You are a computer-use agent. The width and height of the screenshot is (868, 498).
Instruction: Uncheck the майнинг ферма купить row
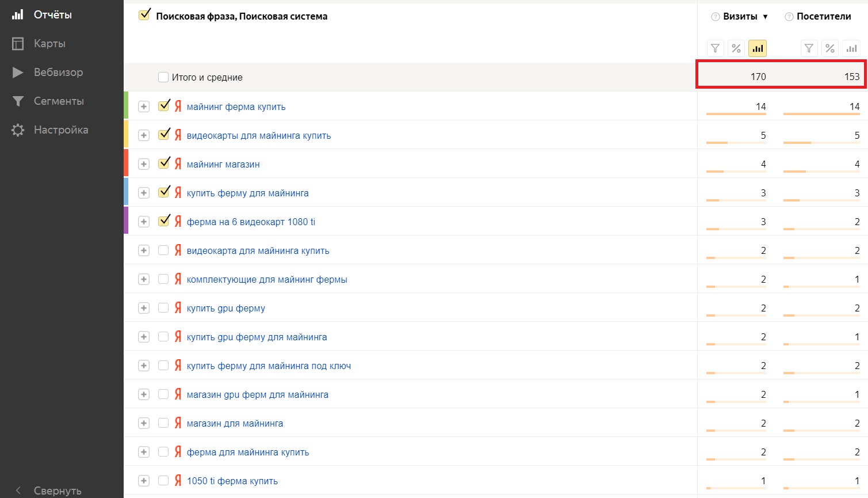click(164, 106)
